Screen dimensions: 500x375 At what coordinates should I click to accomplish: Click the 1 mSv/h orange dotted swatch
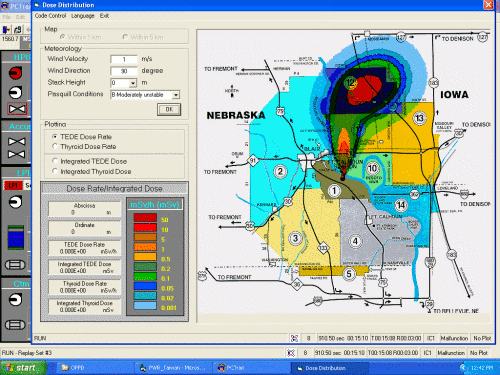click(x=145, y=247)
